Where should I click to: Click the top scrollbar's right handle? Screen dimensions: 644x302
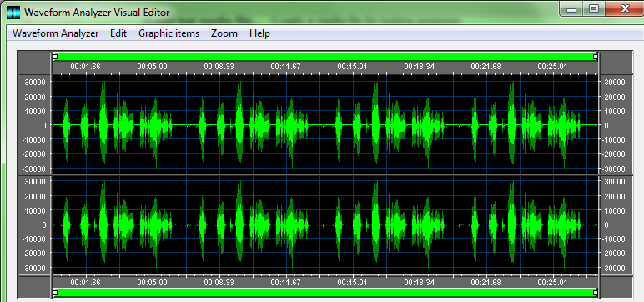(x=596, y=57)
